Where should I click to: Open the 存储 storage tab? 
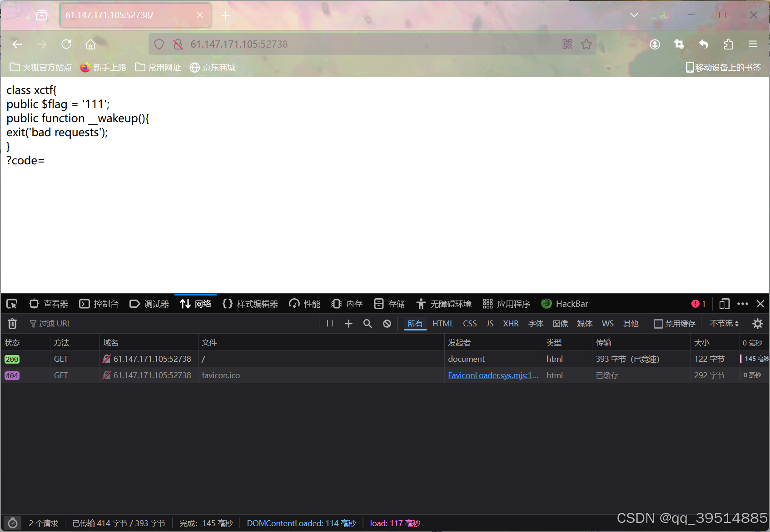click(389, 304)
